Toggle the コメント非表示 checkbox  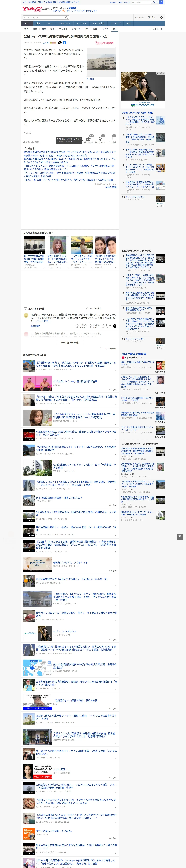102,349
